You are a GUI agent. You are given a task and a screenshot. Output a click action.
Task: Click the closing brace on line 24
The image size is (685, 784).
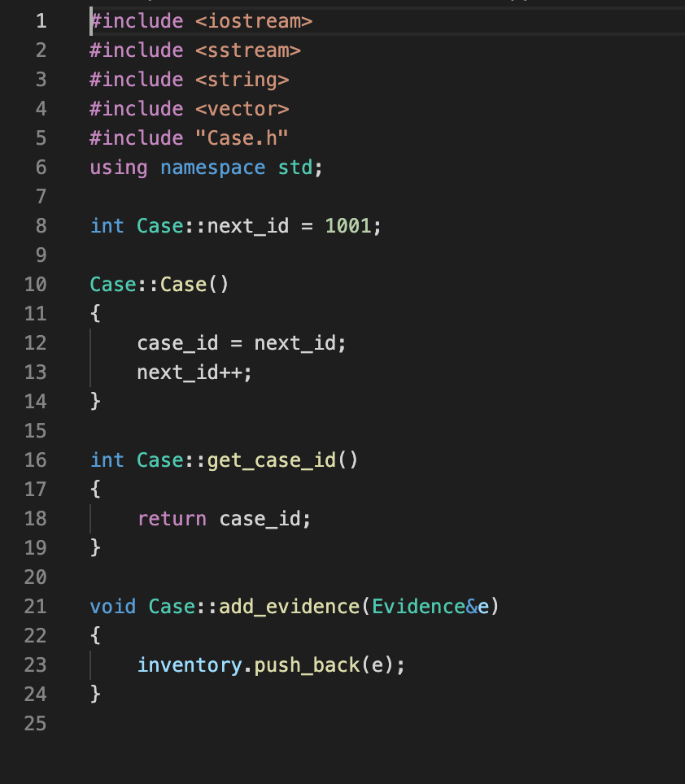95,695
